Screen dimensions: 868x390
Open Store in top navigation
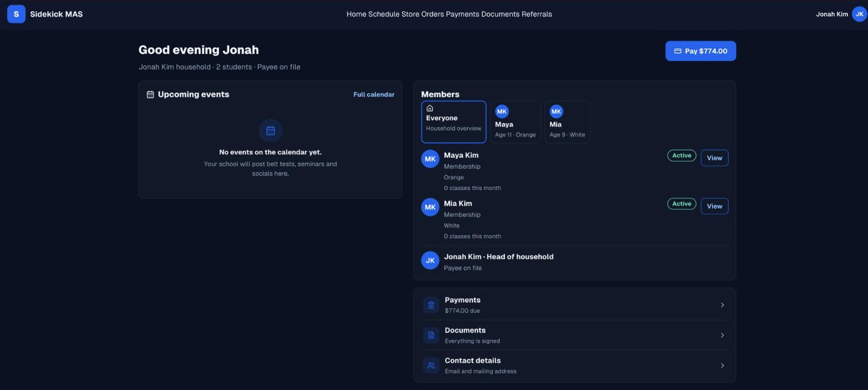410,14
